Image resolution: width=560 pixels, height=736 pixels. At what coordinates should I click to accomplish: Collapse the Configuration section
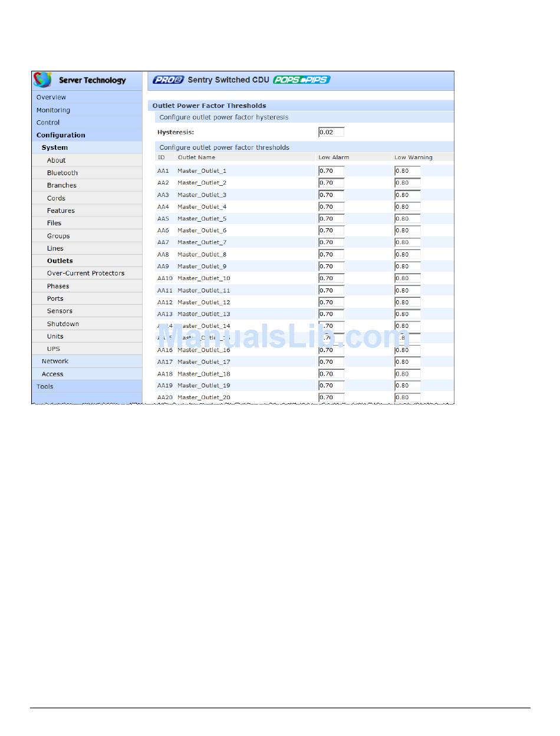pos(61,135)
